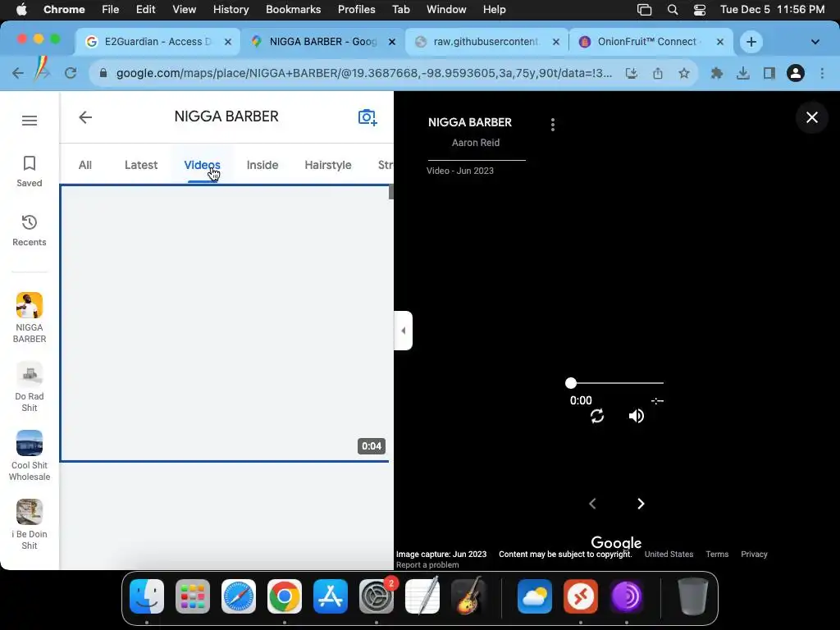
Task: Collapse the side panel arrow
Action: click(x=404, y=331)
